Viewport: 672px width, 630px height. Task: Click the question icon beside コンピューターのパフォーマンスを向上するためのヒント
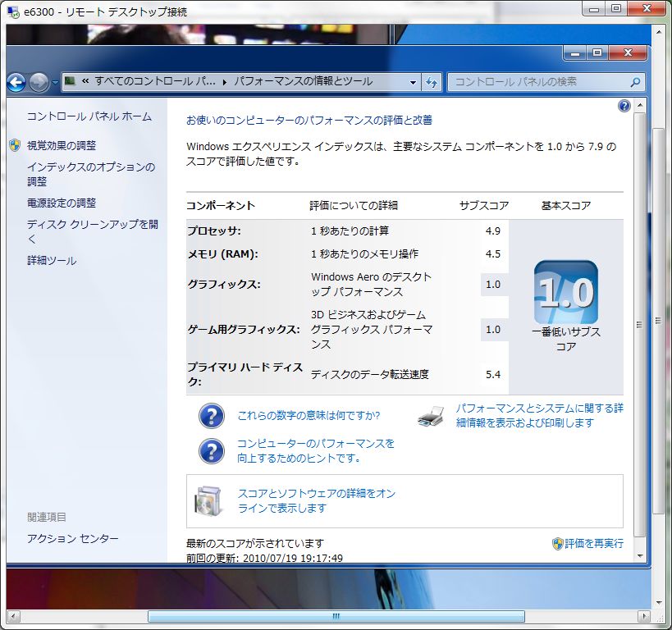[x=212, y=451]
